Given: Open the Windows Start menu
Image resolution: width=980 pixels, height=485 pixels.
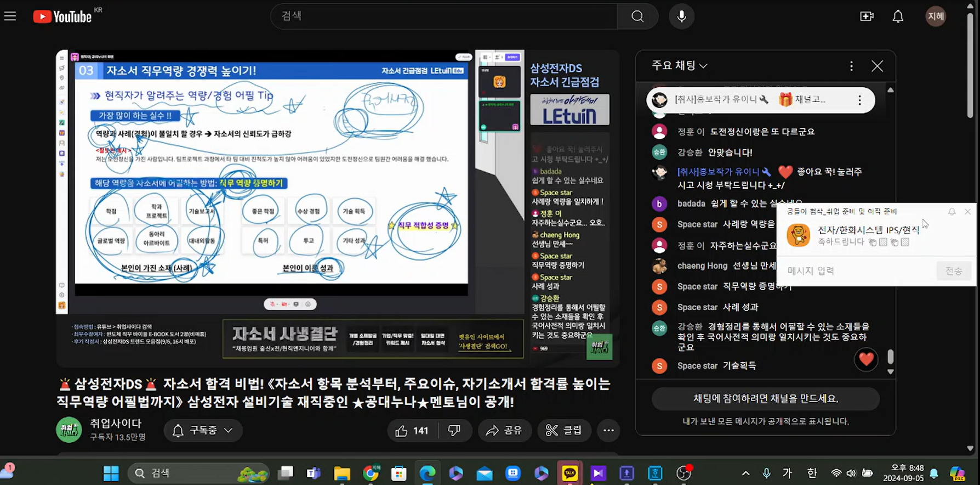Looking at the screenshot, I should click(x=111, y=473).
